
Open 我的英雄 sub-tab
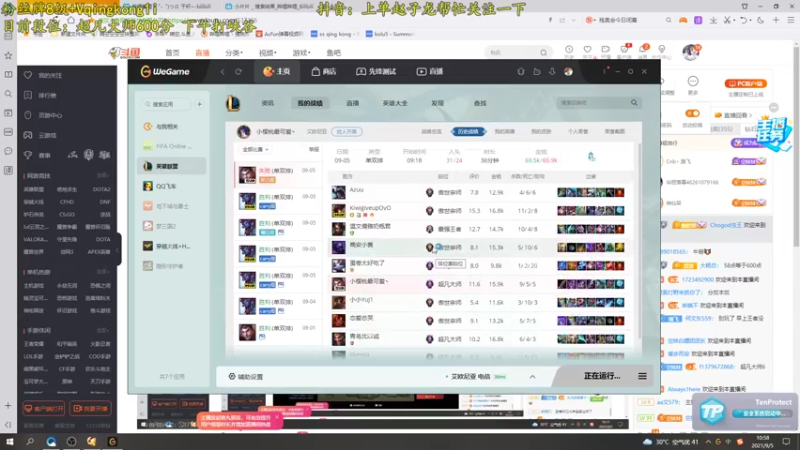pos(505,132)
